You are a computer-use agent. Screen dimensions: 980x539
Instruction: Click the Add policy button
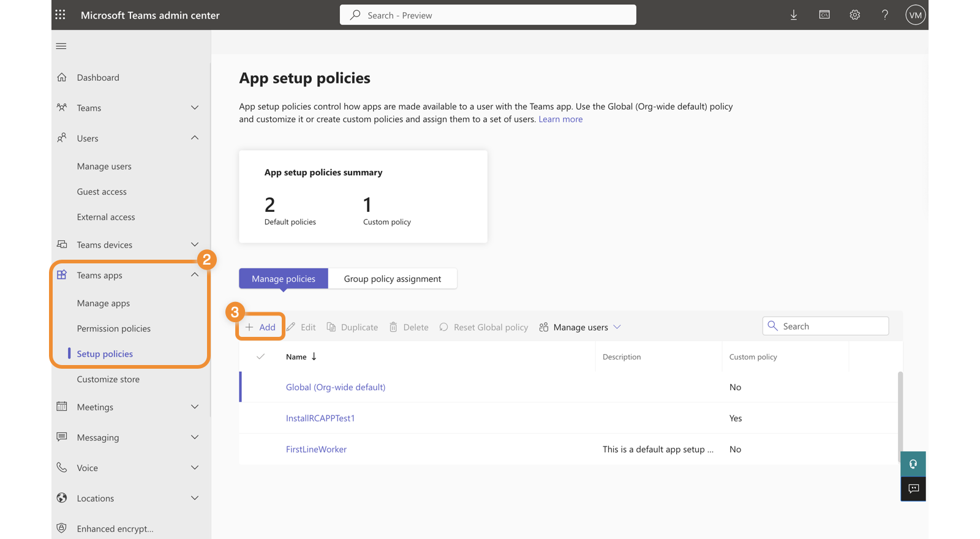click(x=261, y=327)
